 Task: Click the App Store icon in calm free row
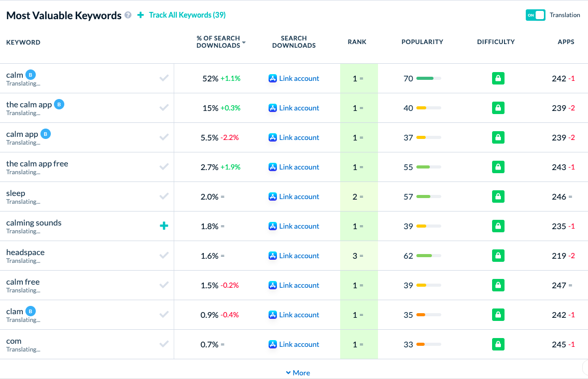pyautogui.click(x=273, y=285)
